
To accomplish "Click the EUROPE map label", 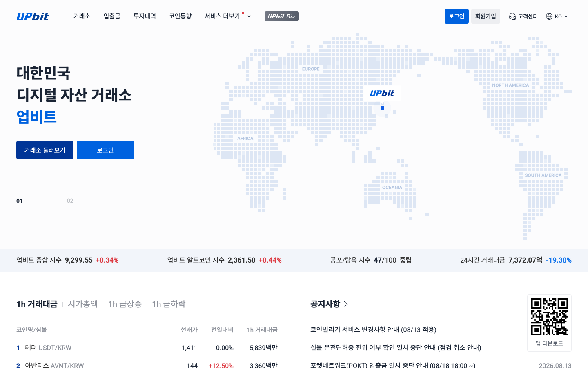I will click(311, 69).
